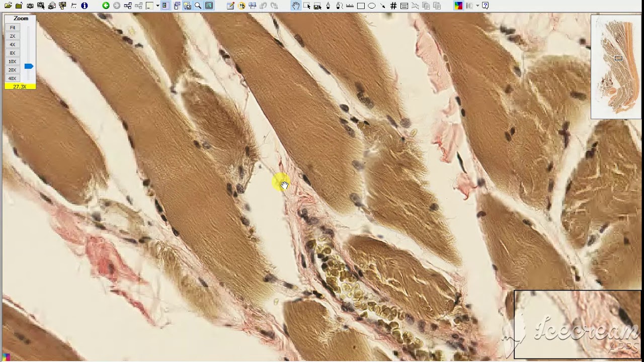The image size is (644, 362).
Task: Click the color swatch icon in bottom-left corner
Action: click(x=6, y=357)
